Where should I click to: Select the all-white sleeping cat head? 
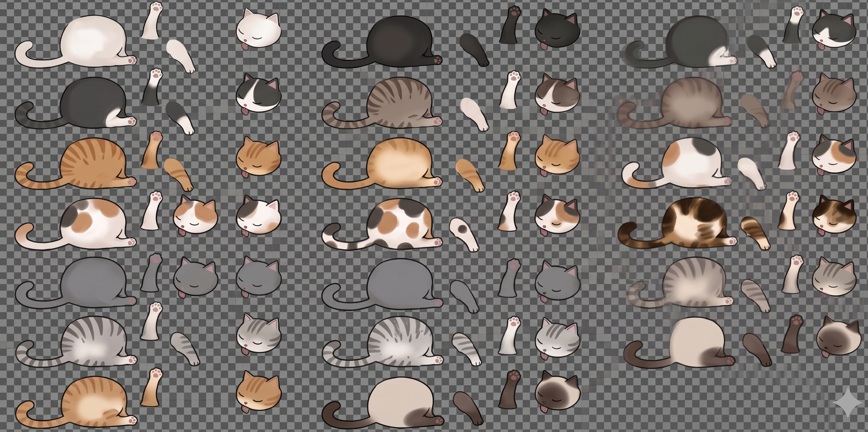(x=258, y=30)
